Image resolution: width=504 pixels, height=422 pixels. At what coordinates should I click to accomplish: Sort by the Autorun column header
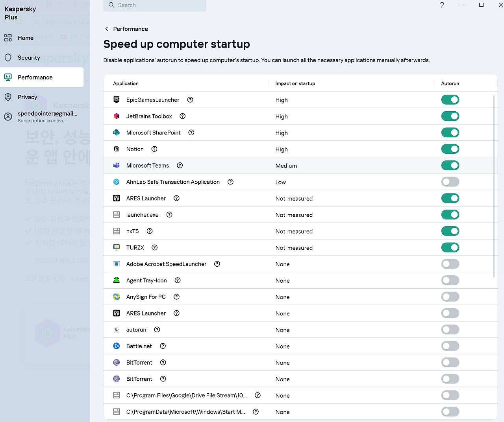coord(450,83)
